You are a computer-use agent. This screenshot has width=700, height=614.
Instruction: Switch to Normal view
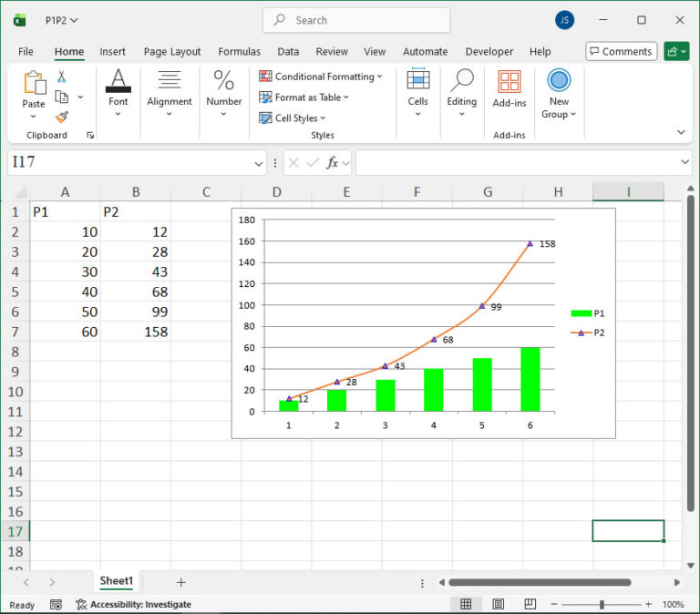tap(466, 604)
